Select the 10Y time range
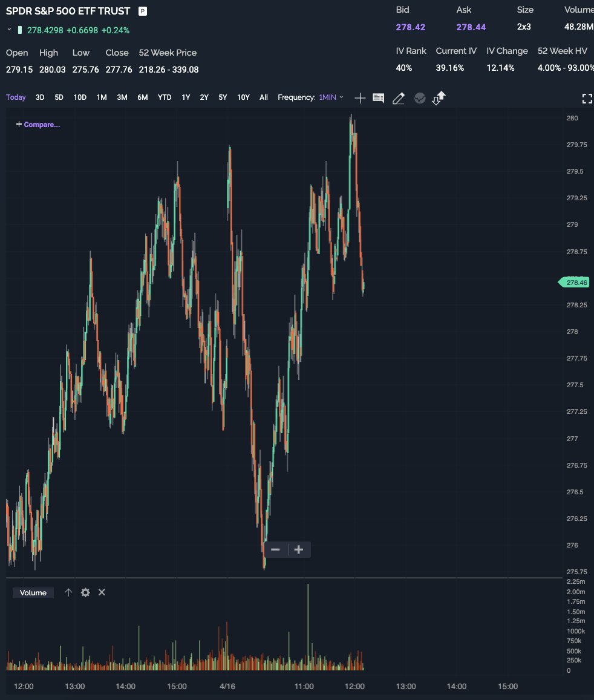Image resolution: width=594 pixels, height=700 pixels. [243, 97]
